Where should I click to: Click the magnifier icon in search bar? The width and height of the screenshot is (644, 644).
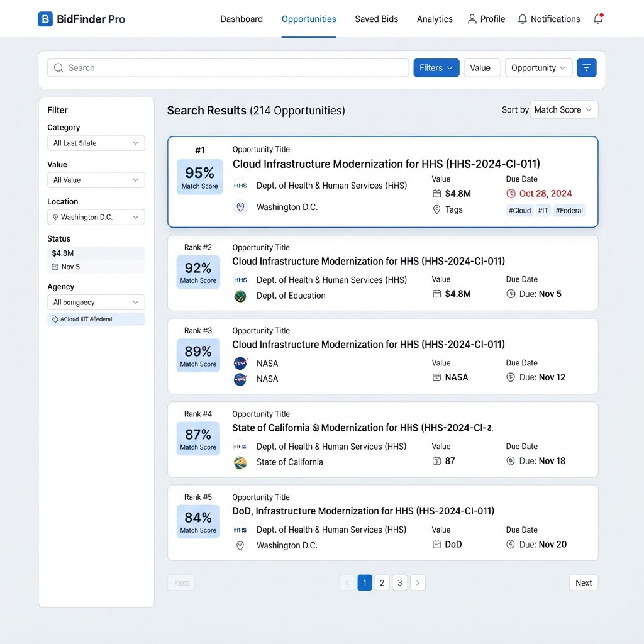pos(58,68)
